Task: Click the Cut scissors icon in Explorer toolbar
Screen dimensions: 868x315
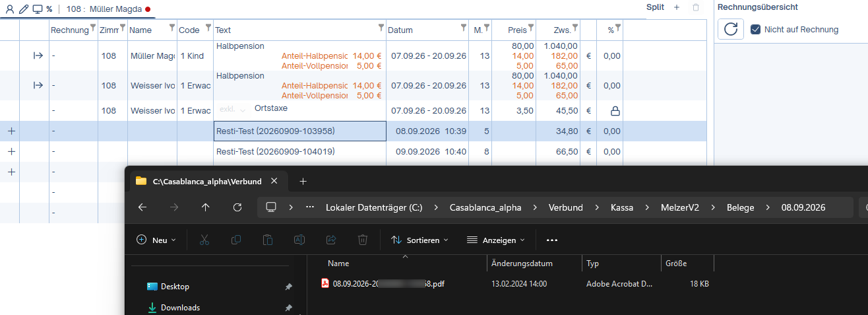Action: (x=204, y=240)
